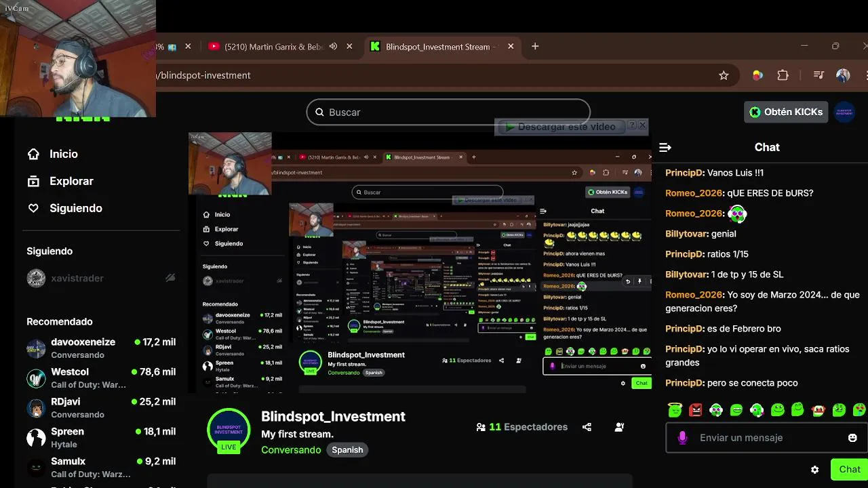This screenshot has height=488, width=868.
Task: Send the angry red face emote
Action: 696,409
